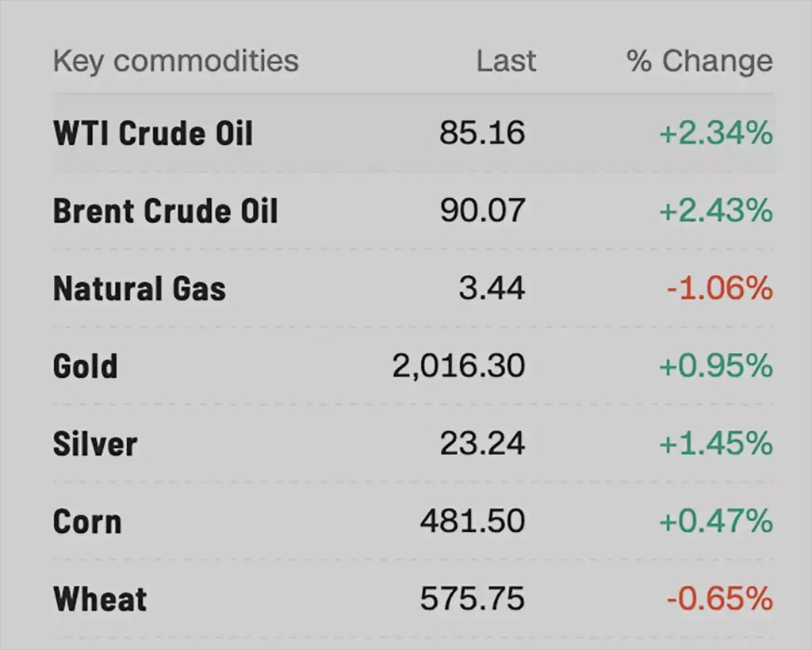Click the % Change column header
Viewport: 812px width, 650px height.
[x=699, y=61]
